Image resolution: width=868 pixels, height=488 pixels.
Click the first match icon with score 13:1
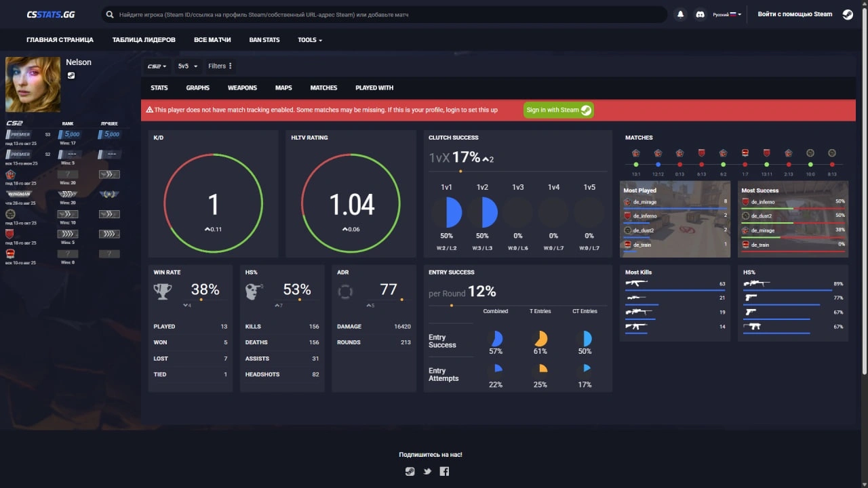pyautogui.click(x=636, y=154)
